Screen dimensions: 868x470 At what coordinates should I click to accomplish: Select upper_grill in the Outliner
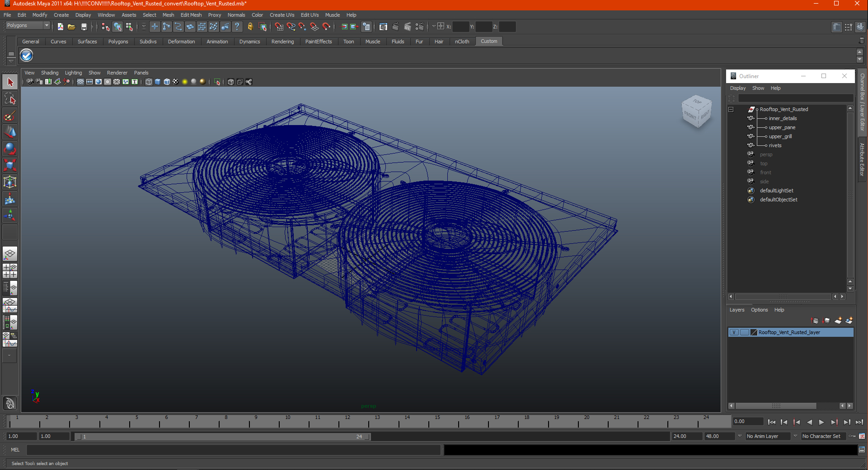point(780,136)
